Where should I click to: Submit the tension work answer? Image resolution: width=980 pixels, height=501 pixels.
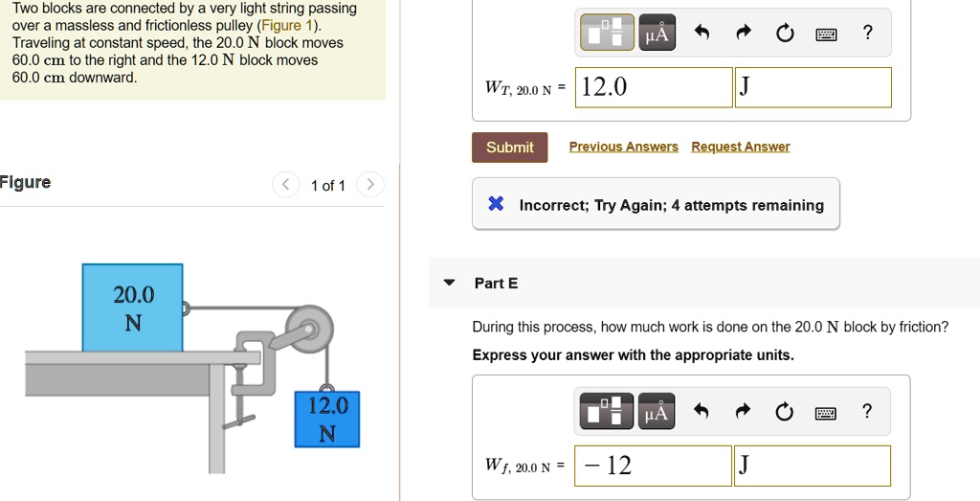tap(509, 148)
